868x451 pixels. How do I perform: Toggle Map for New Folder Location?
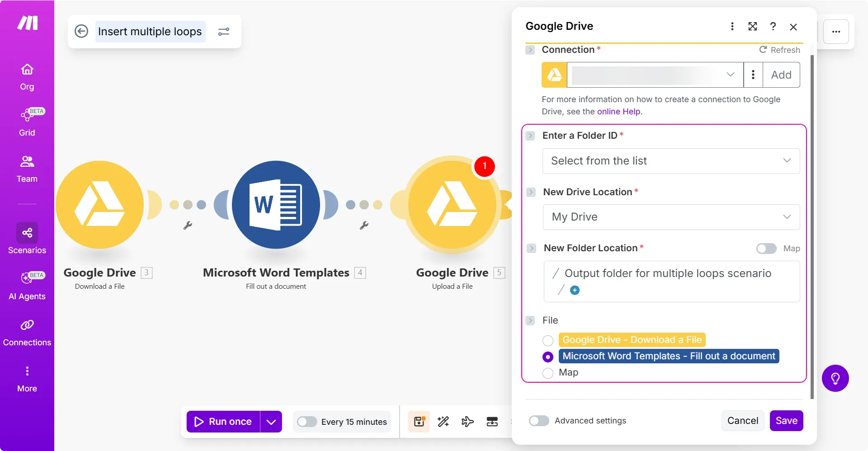[x=766, y=249]
